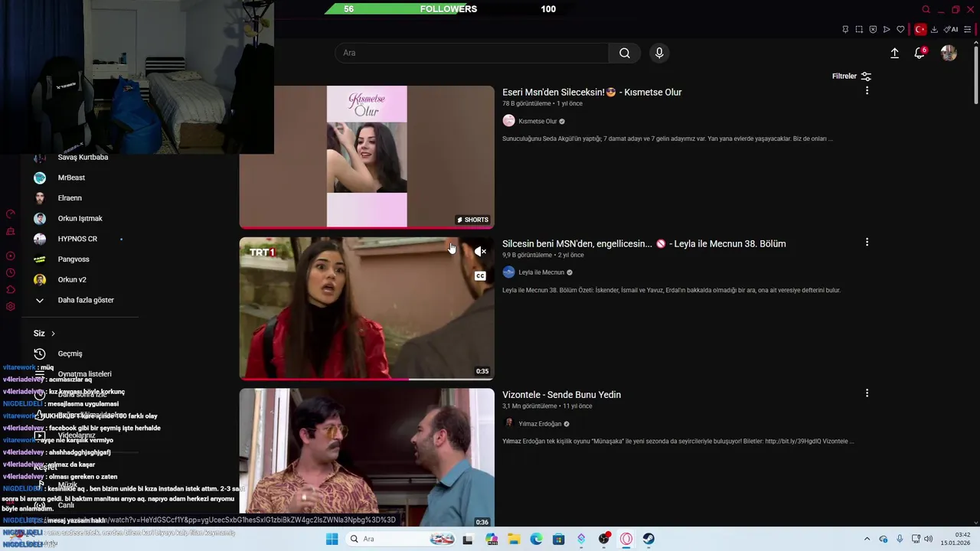Open the taskbar clock and date
980x551 pixels.
(x=957, y=539)
